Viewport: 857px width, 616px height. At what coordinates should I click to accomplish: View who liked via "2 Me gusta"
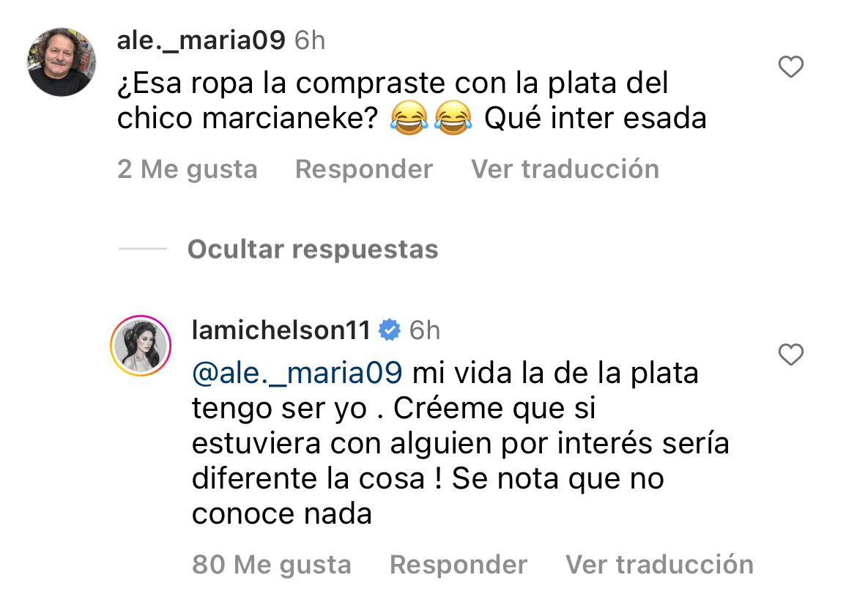coord(188,169)
